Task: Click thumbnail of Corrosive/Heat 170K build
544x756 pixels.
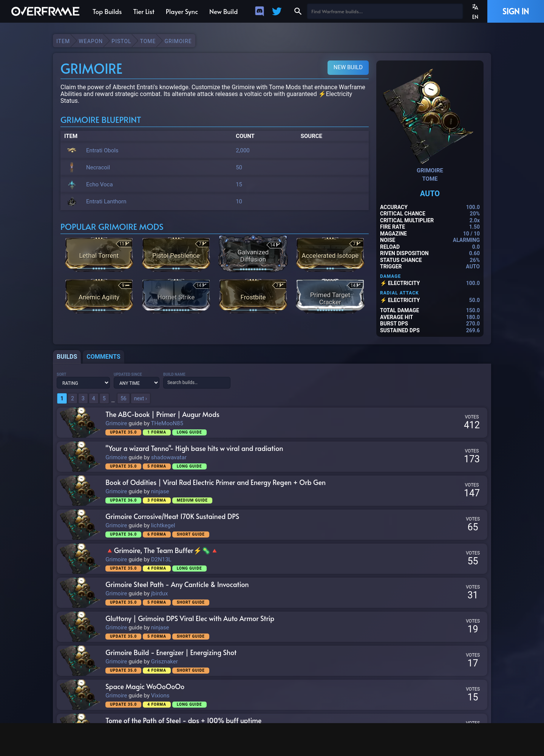Action: point(79,525)
